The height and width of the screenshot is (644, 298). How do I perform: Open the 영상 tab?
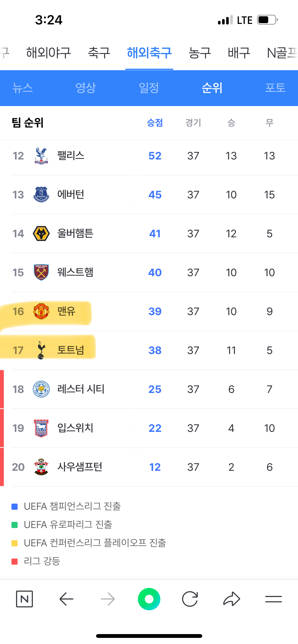pyautogui.click(x=86, y=88)
